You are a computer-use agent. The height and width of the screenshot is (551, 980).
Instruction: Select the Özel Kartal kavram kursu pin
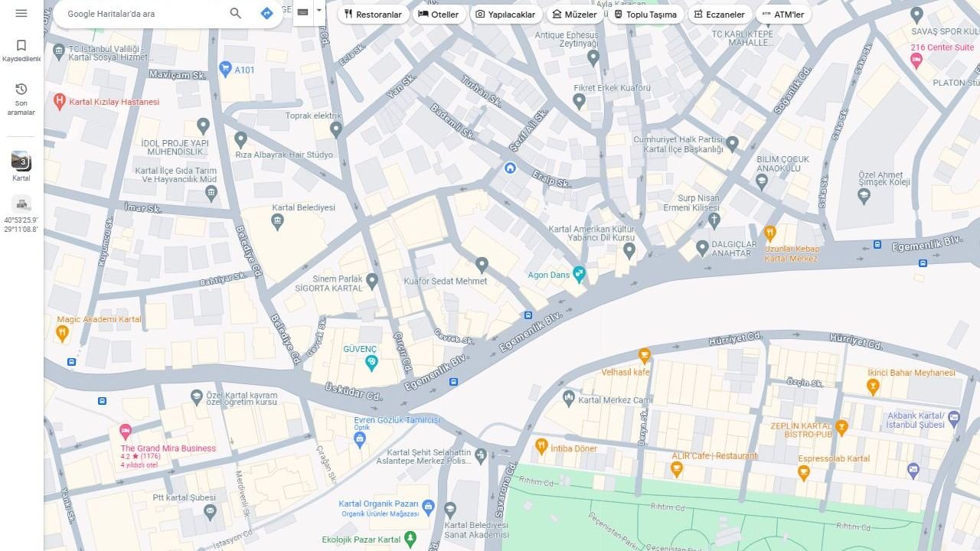point(197,396)
